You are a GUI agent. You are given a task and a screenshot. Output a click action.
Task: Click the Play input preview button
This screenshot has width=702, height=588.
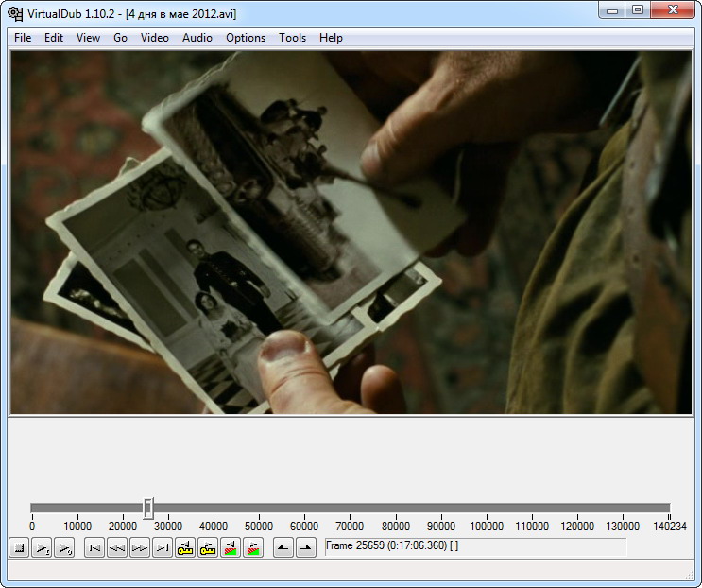point(43,547)
